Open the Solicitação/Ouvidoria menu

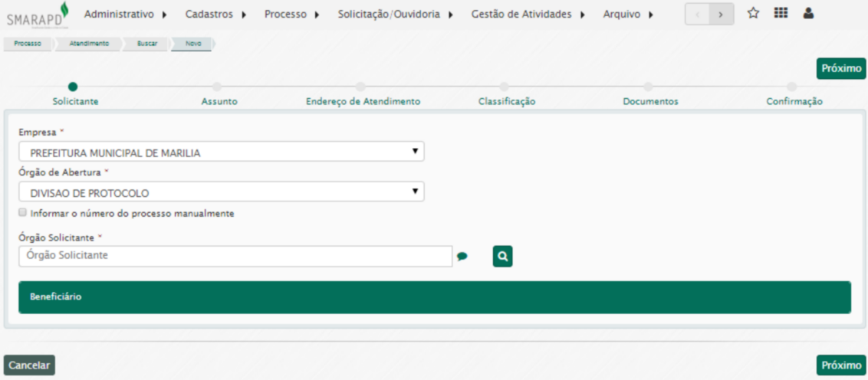pos(395,15)
